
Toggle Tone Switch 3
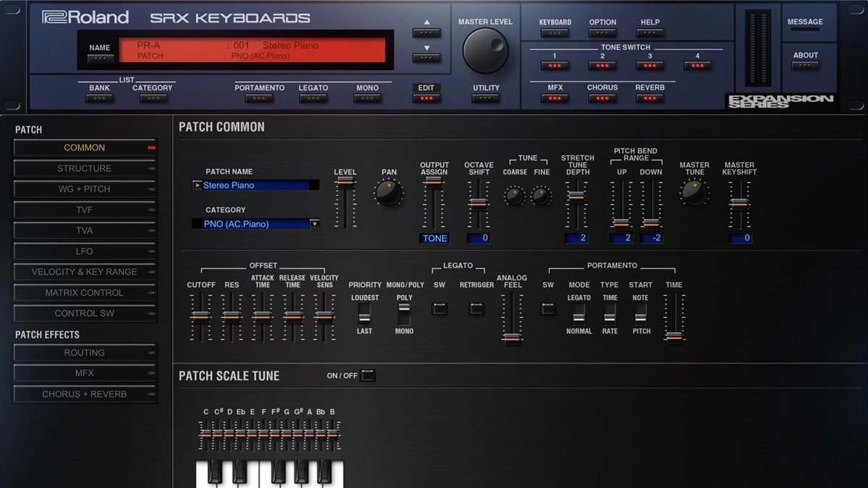click(650, 66)
